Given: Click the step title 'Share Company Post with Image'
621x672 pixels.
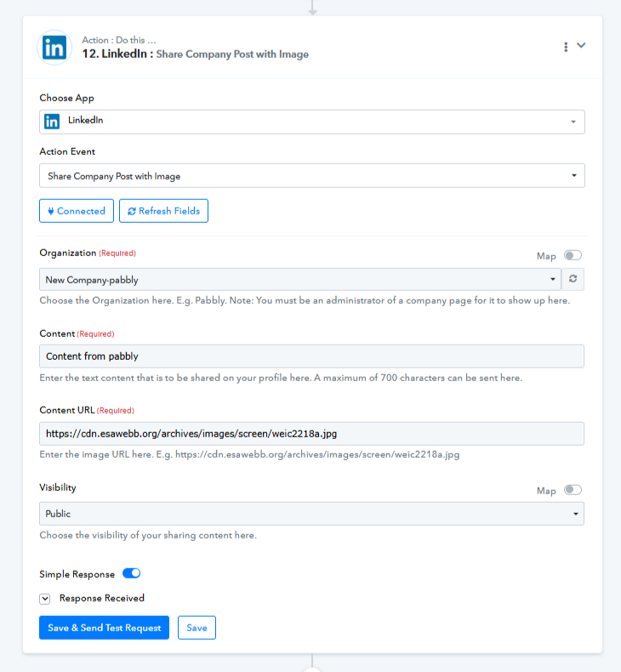Looking at the screenshot, I should (x=232, y=54).
